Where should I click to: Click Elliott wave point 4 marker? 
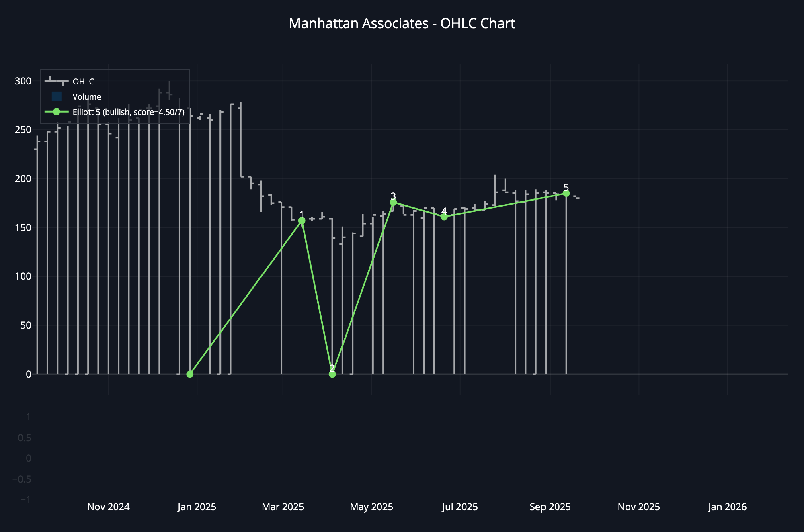click(x=444, y=217)
